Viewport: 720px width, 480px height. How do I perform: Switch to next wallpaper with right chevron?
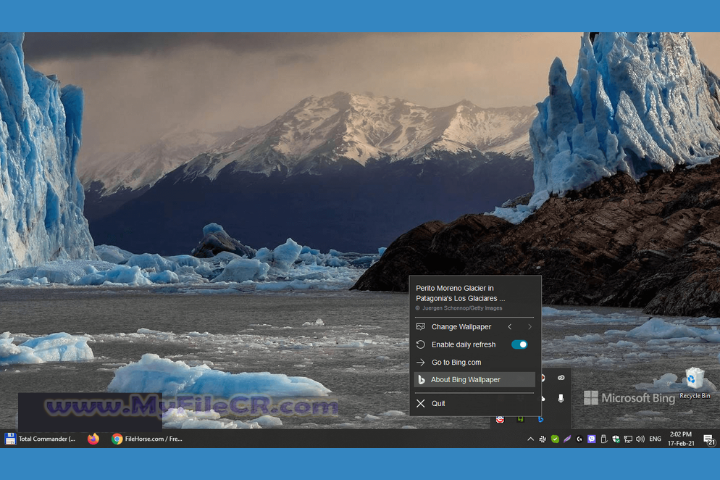[530, 327]
